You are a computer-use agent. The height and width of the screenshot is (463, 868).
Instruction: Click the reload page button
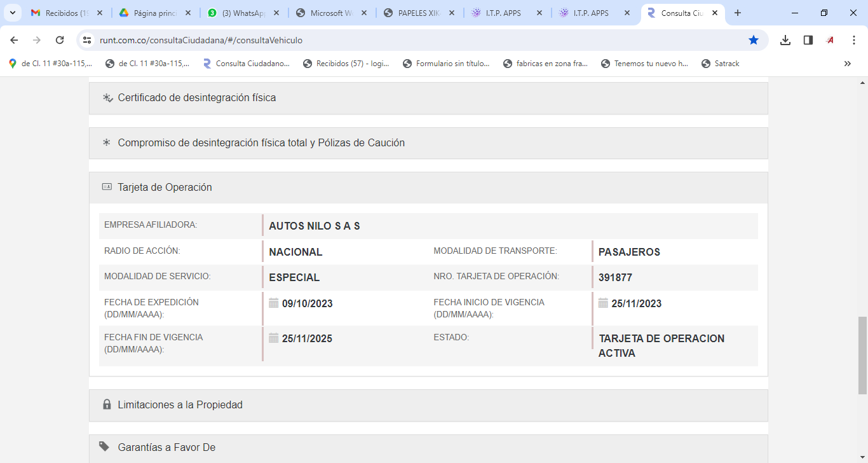coord(60,40)
